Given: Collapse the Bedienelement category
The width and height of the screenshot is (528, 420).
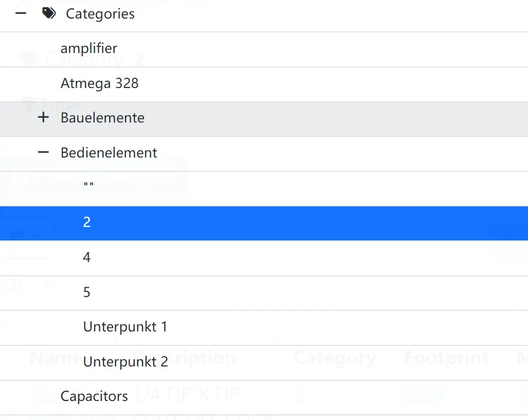Looking at the screenshot, I should coord(43,152).
